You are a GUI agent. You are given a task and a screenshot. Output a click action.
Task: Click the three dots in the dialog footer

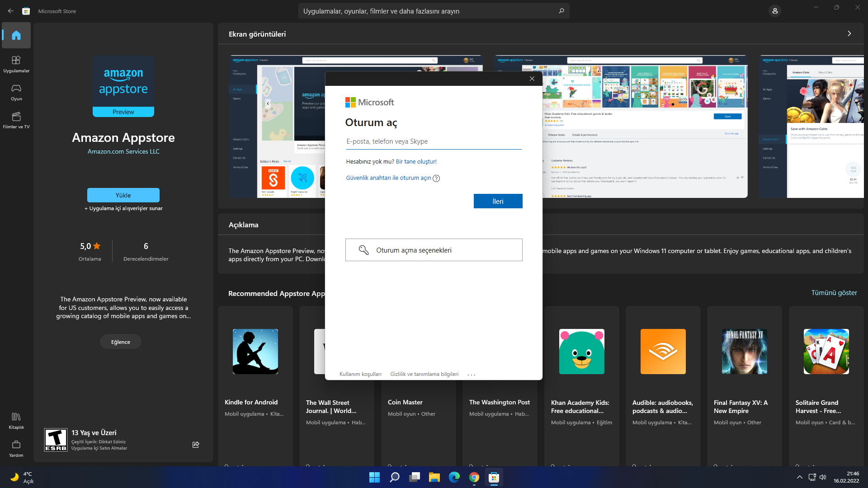tap(471, 375)
